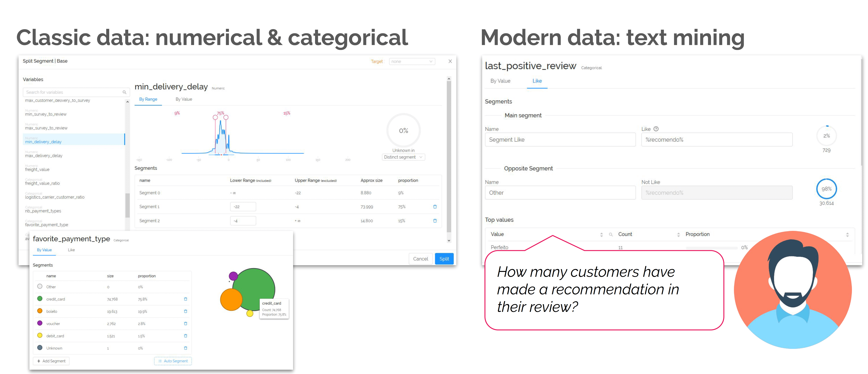This screenshot has height=374, width=868.
Task: Select the orange boleto color circle
Action: click(x=40, y=311)
